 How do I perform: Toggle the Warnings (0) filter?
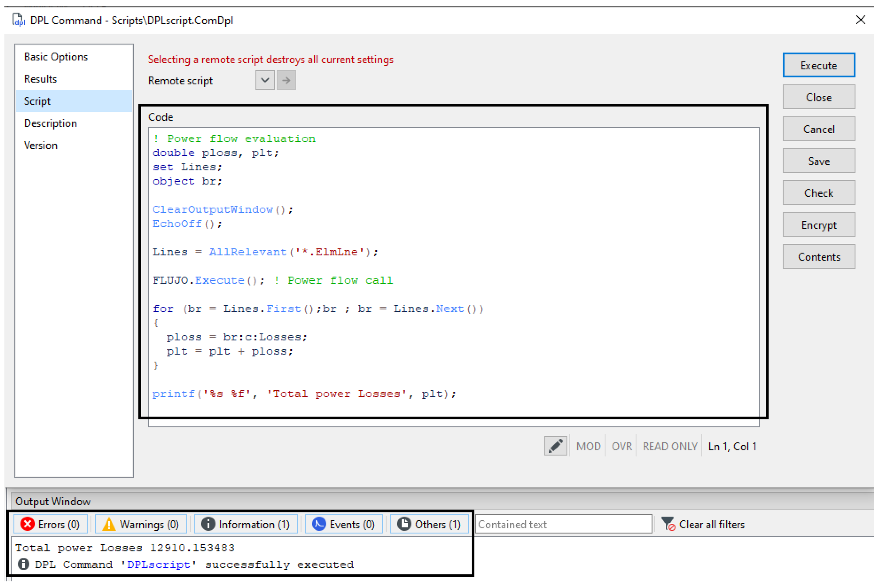click(x=141, y=524)
